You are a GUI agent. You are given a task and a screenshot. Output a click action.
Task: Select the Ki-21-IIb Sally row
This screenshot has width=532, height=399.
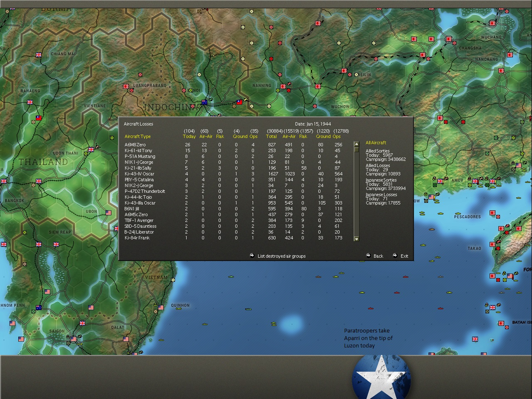pos(233,168)
